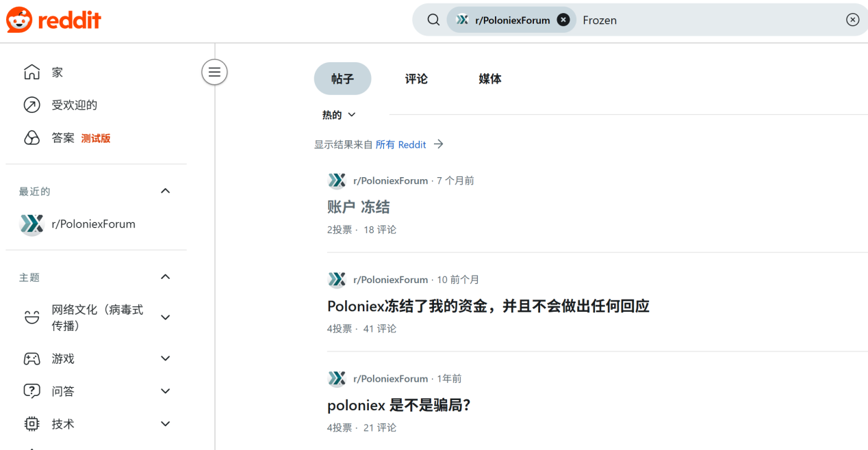
Task: Open the post poloniex 是不是骗局?
Action: 399,405
